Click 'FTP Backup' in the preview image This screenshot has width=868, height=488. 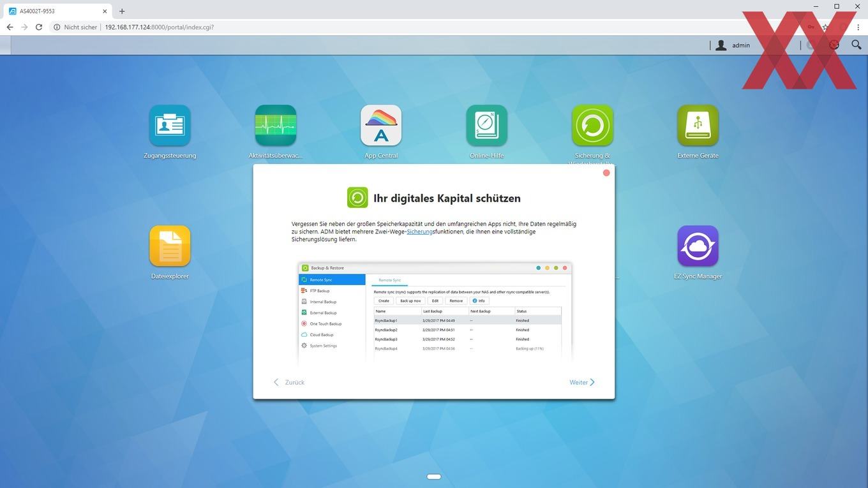tap(320, 291)
